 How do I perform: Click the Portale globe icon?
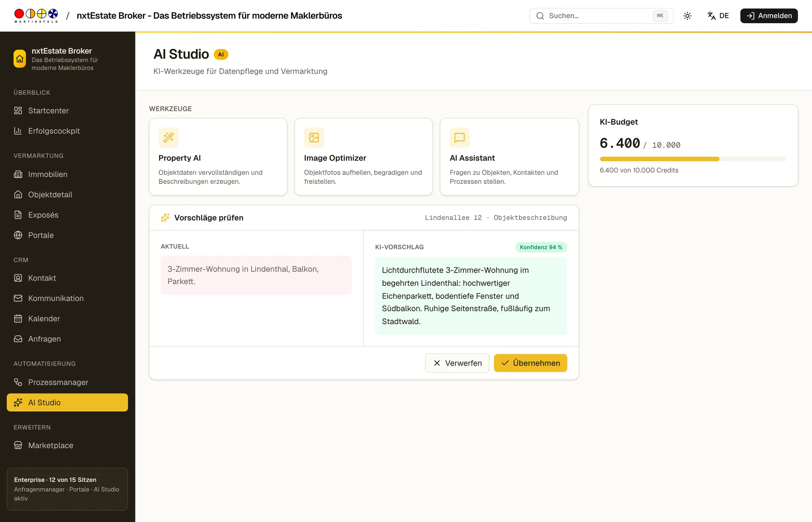pos(18,235)
